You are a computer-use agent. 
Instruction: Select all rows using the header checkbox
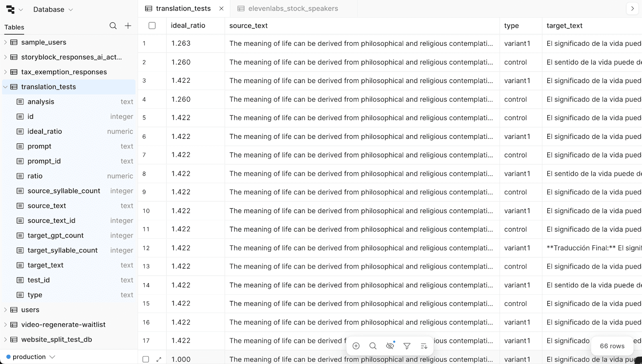(x=152, y=25)
